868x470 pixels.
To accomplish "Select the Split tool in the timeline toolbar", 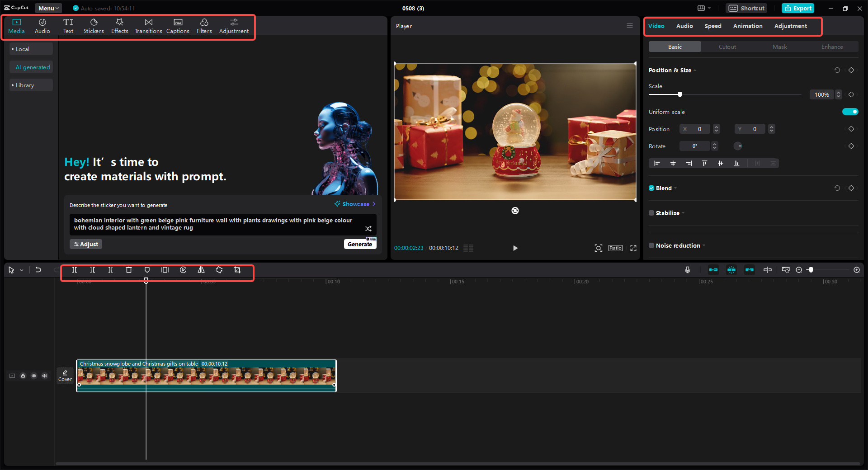I will 75,270.
